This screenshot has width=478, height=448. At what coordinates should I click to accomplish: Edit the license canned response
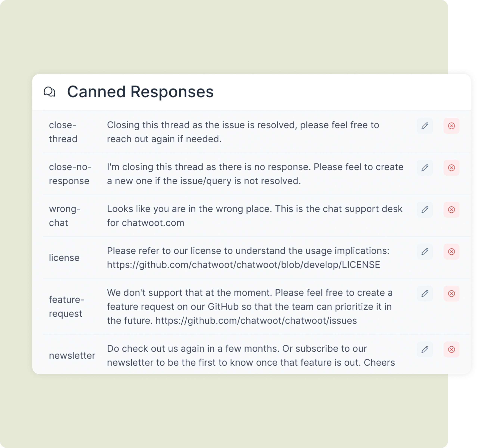tap(425, 252)
